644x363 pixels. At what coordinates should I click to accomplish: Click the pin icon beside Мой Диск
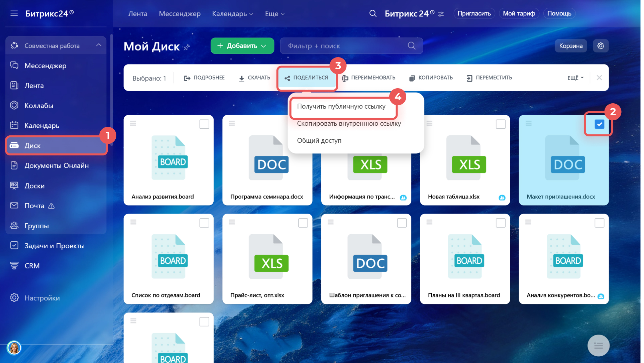pyautogui.click(x=187, y=47)
